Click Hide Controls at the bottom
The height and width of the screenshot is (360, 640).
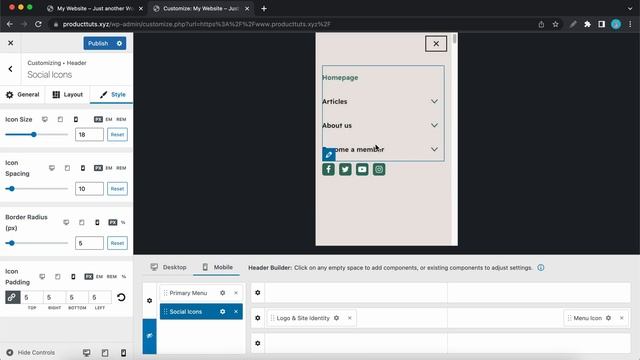(31, 353)
